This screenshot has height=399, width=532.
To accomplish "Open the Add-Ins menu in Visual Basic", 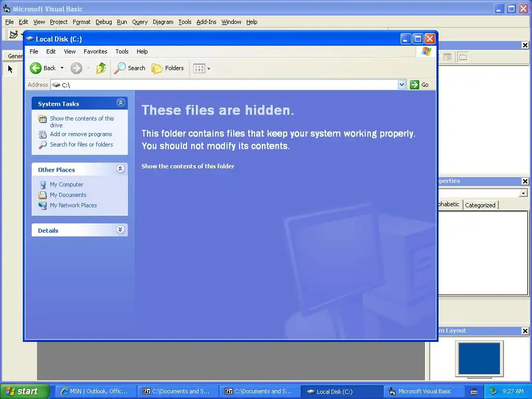I will click(x=206, y=22).
